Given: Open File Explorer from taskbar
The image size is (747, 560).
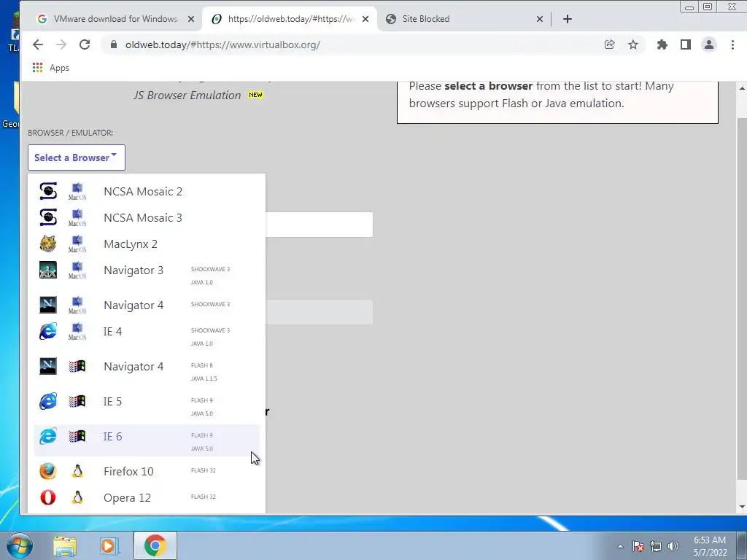Looking at the screenshot, I should point(65,545).
